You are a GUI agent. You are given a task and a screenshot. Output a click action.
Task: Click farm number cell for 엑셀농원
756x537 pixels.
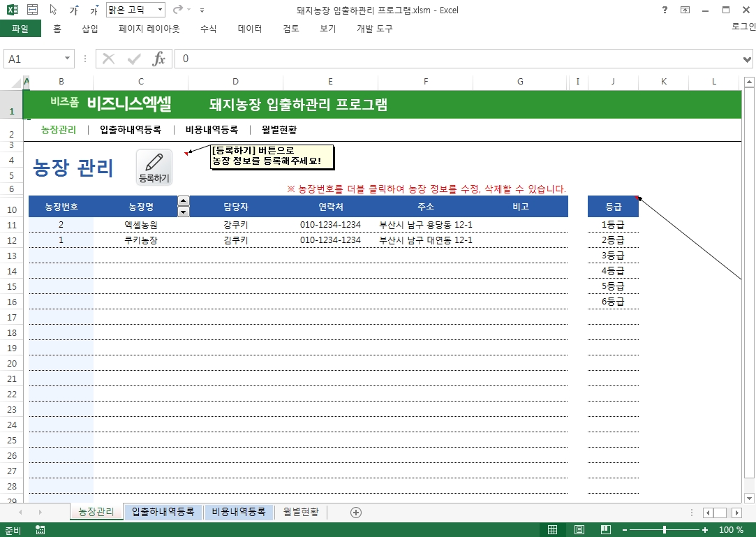tap(61, 225)
